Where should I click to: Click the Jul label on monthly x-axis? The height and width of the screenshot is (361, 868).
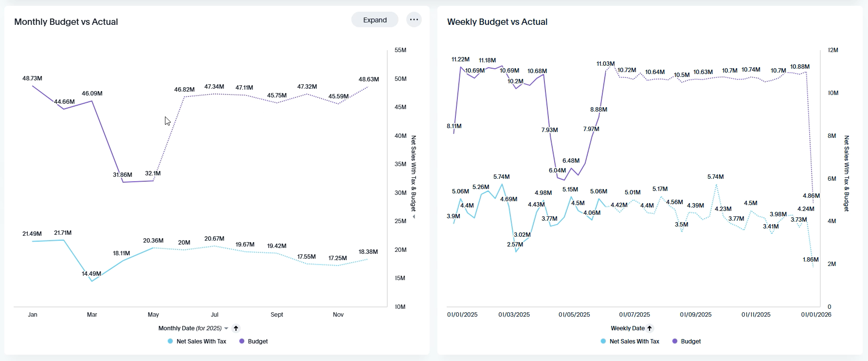pos(215,315)
